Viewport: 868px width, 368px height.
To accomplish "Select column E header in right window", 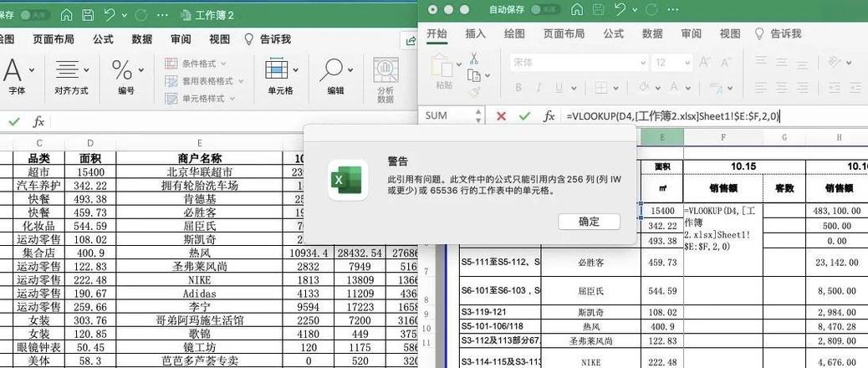I will [662, 137].
